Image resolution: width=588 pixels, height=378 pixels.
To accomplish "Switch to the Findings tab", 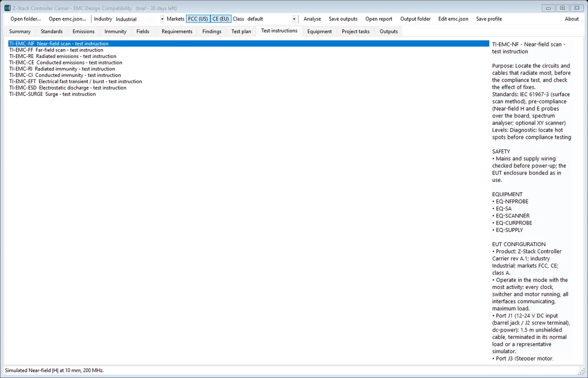I will point(212,32).
